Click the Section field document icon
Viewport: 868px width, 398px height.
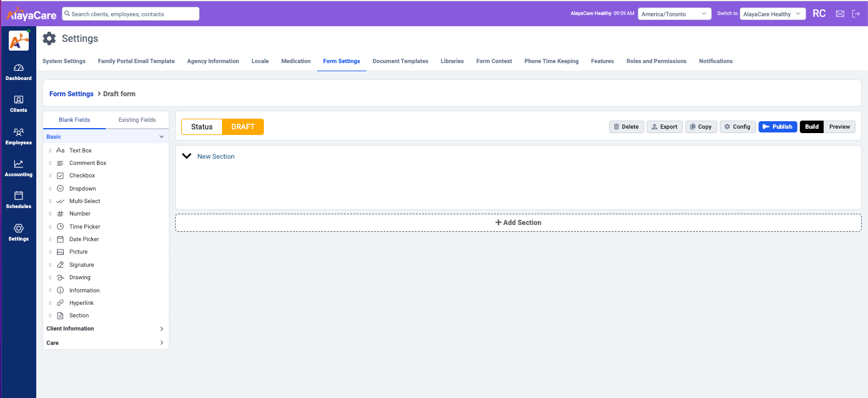pos(60,316)
